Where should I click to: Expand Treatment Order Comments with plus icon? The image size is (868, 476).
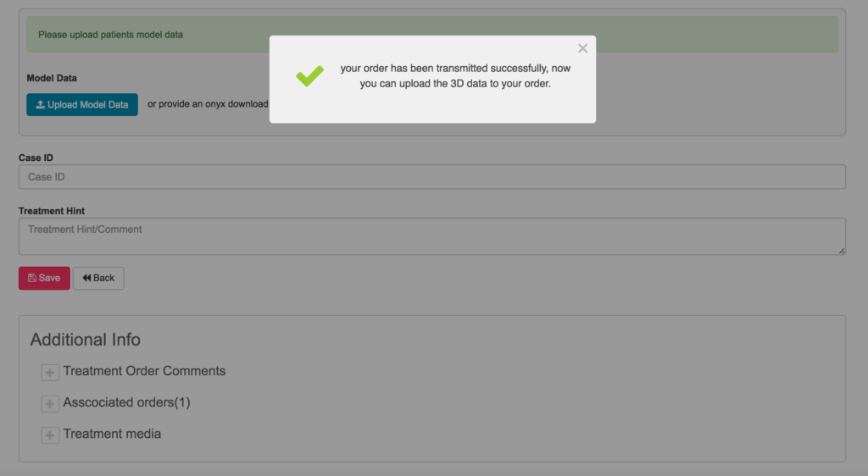tap(50, 373)
